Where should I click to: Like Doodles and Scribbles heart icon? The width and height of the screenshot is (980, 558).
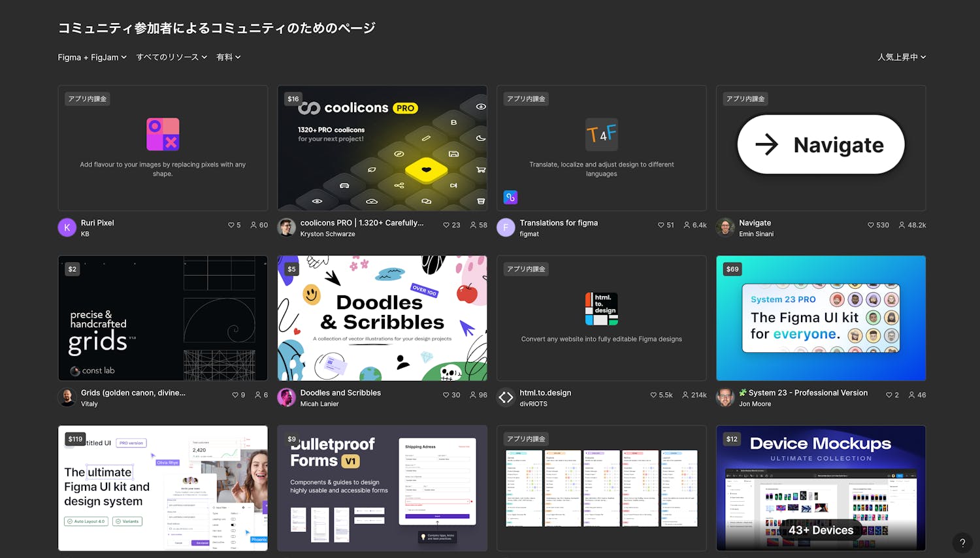click(446, 395)
